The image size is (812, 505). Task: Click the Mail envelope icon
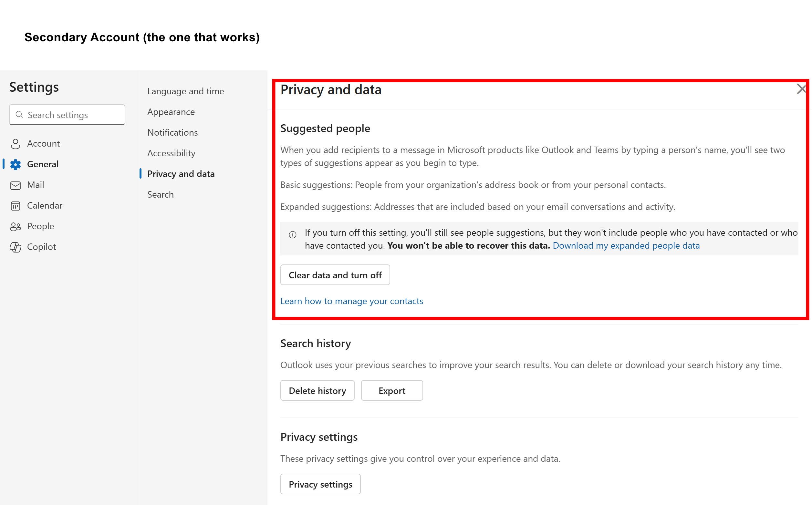16,185
